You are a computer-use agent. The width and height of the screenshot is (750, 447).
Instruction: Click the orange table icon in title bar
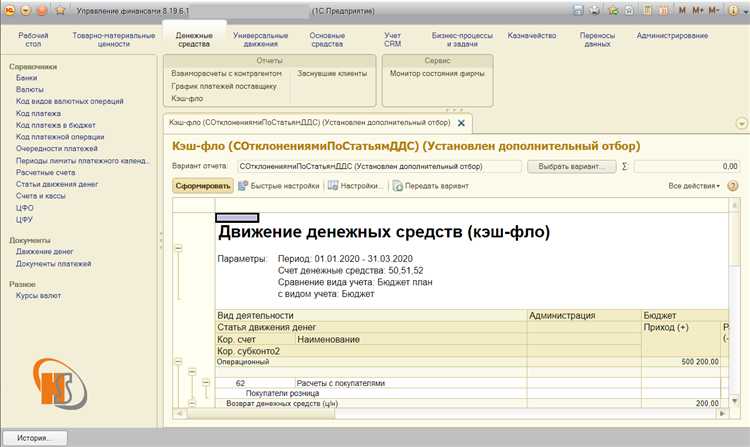coord(664,11)
